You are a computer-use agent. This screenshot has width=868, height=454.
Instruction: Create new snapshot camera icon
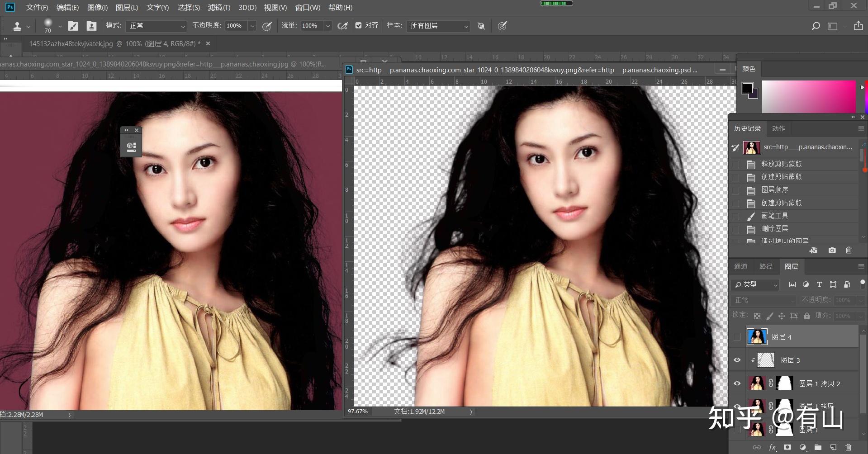point(832,250)
